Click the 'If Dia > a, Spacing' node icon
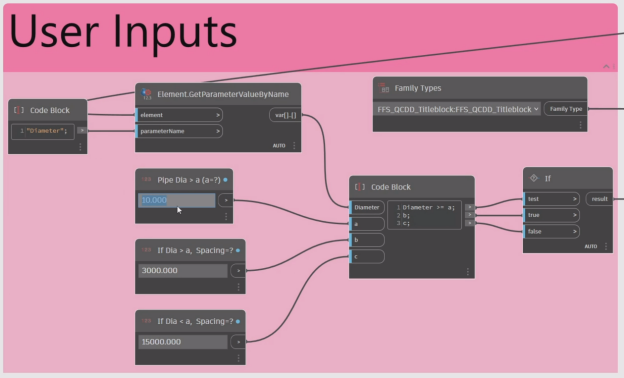This screenshot has width=624, height=378. coord(146,250)
